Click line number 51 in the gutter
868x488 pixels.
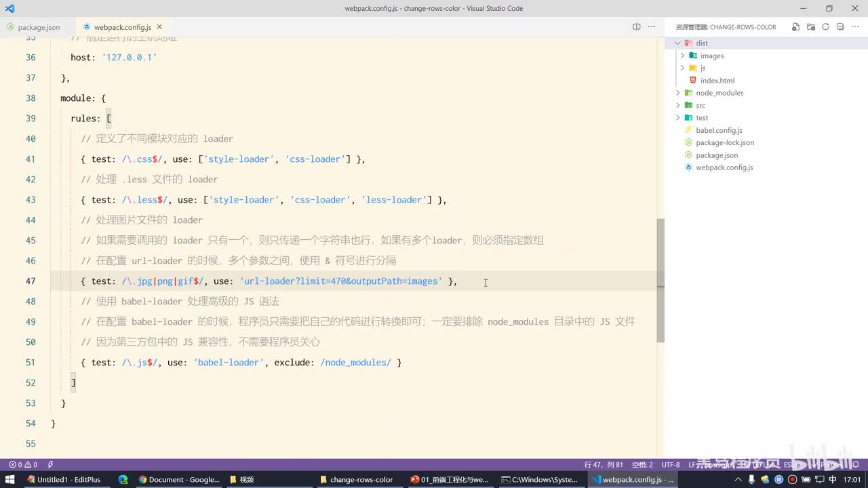pyautogui.click(x=30, y=363)
